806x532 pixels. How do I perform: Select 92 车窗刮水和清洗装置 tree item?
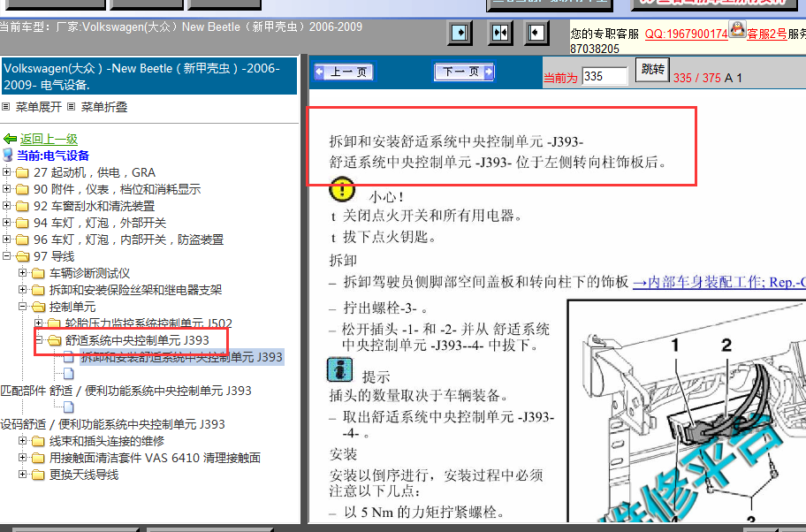pos(94,206)
